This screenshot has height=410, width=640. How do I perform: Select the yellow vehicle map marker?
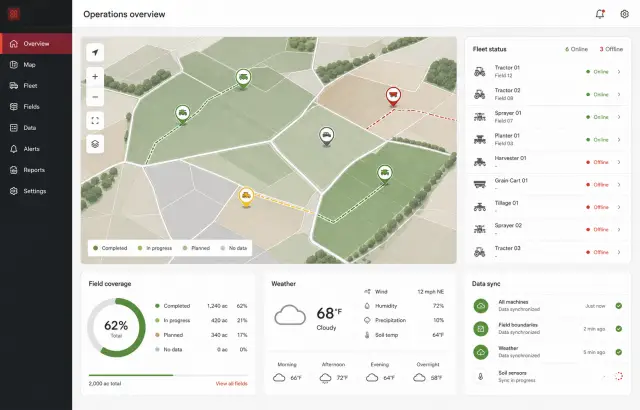pyautogui.click(x=246, y=197)
